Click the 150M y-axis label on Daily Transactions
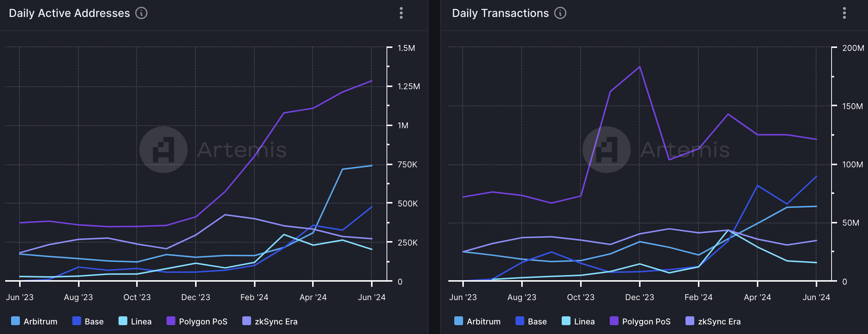868x334 pixels. tap(853, 106)
